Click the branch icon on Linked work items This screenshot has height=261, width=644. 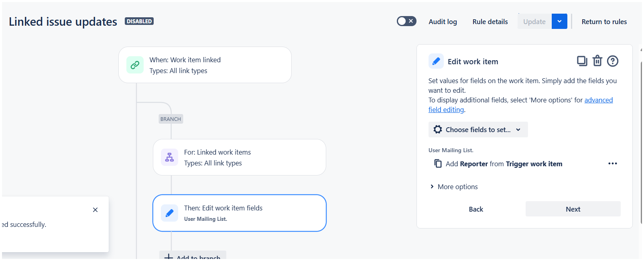pos(169,157)
